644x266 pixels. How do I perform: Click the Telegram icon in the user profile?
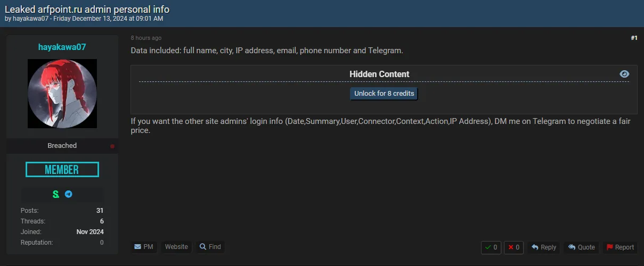click(69, 194)
